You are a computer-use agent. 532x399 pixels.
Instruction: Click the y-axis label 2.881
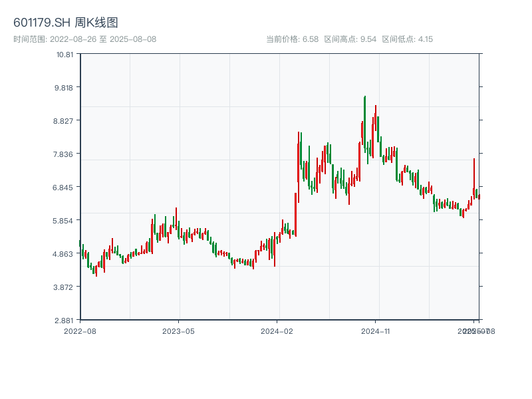click(x=63, y=321)
